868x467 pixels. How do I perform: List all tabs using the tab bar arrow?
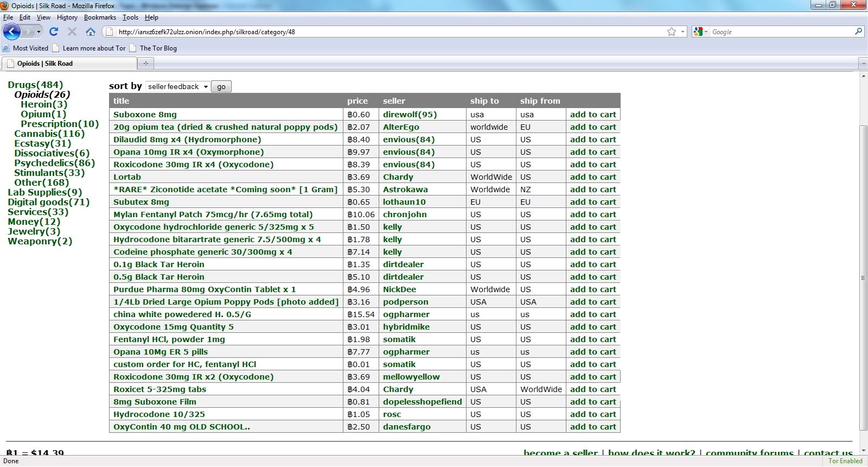coord(863,64)
